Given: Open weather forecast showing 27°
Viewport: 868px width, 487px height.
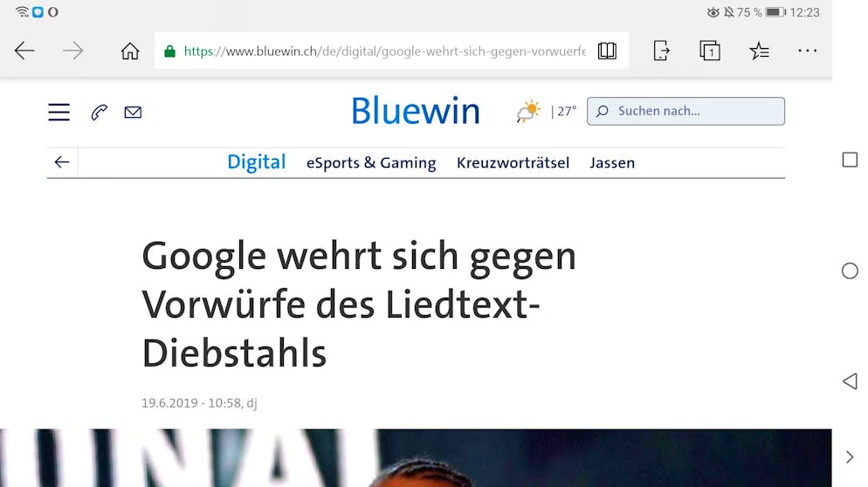Looking at the screenshot, I should pos(547,111).
